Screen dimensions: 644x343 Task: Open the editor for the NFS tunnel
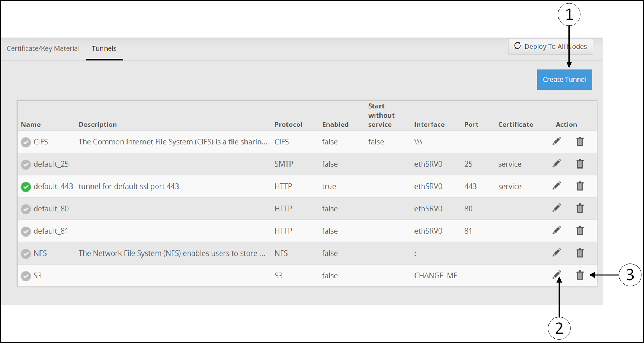pyautogui.click(x=557, y=253)
